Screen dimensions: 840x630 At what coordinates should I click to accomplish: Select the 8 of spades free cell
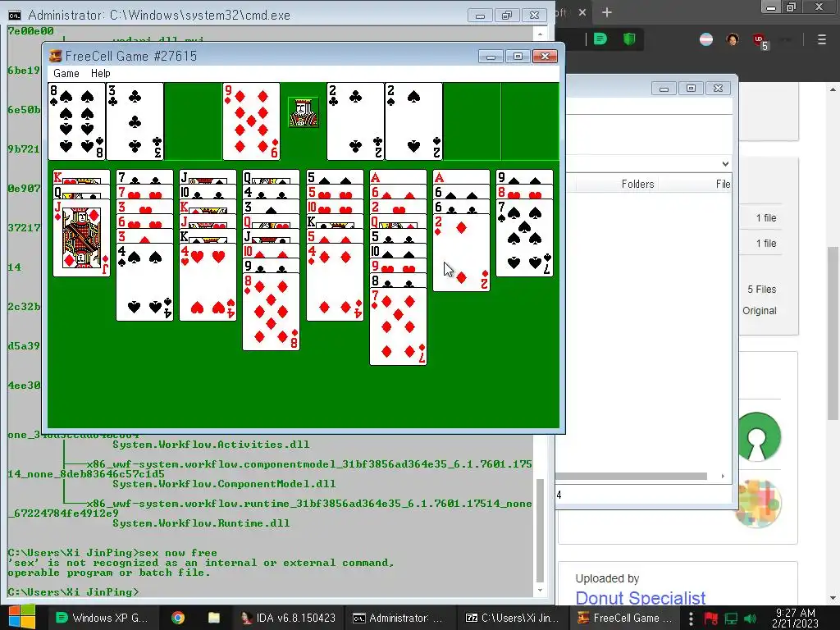tap(76, 121)
